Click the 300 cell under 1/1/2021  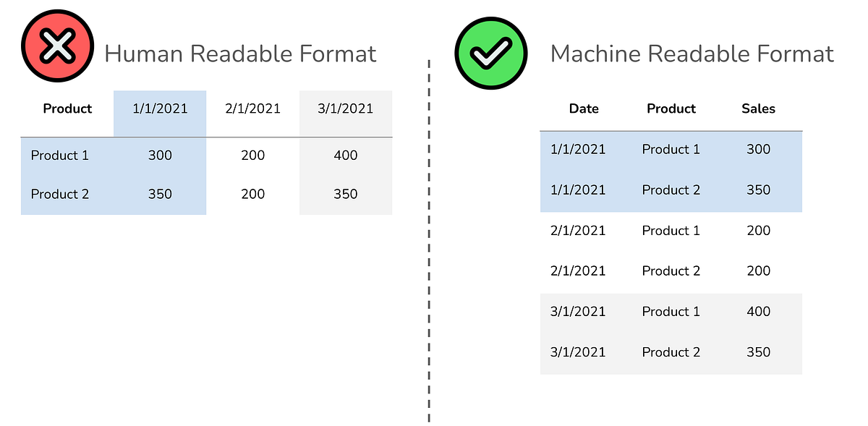(160, 156)
